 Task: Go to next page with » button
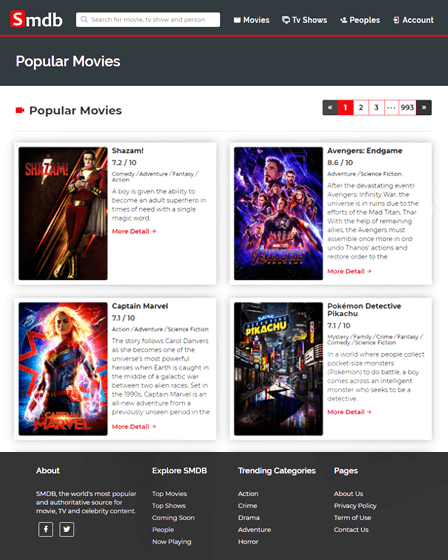click(424, 108)
